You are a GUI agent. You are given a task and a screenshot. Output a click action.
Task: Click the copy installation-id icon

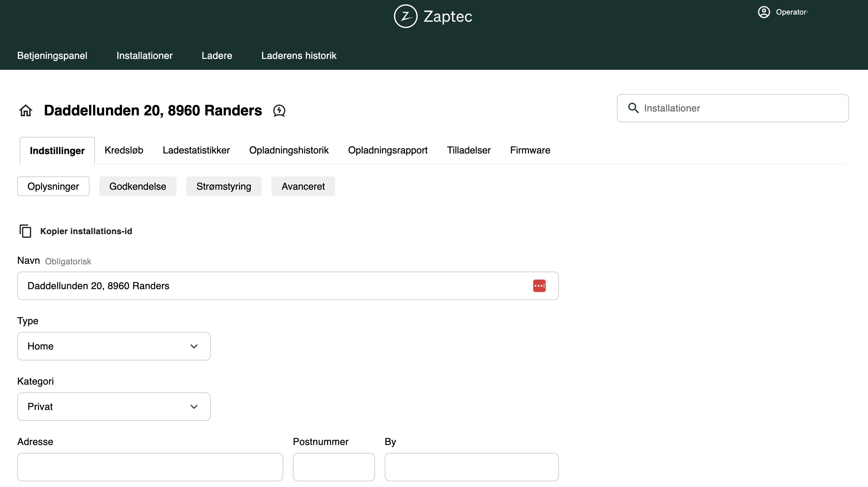point(25,231)
